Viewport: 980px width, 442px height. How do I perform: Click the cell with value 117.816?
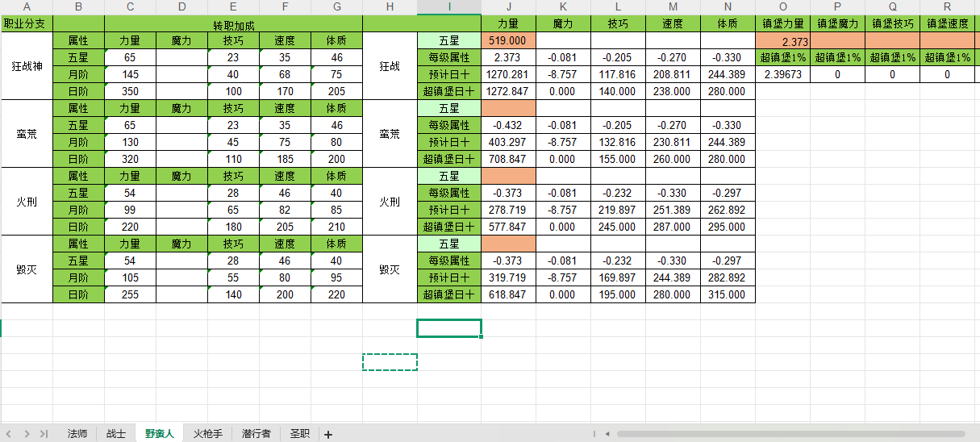click(618, 74)
